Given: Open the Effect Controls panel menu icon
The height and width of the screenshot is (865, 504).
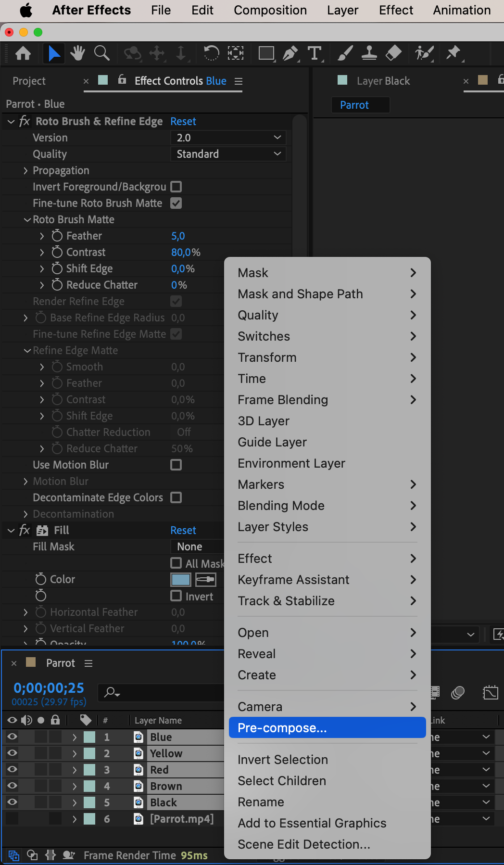Looking at the screenshot, I should coord(239,81).
